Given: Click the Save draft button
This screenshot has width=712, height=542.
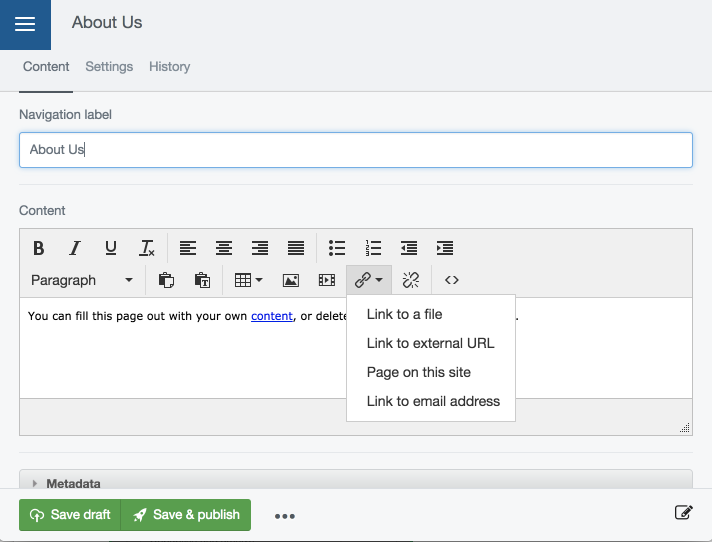Looking at the screenshot, I should tap(70, 515).
